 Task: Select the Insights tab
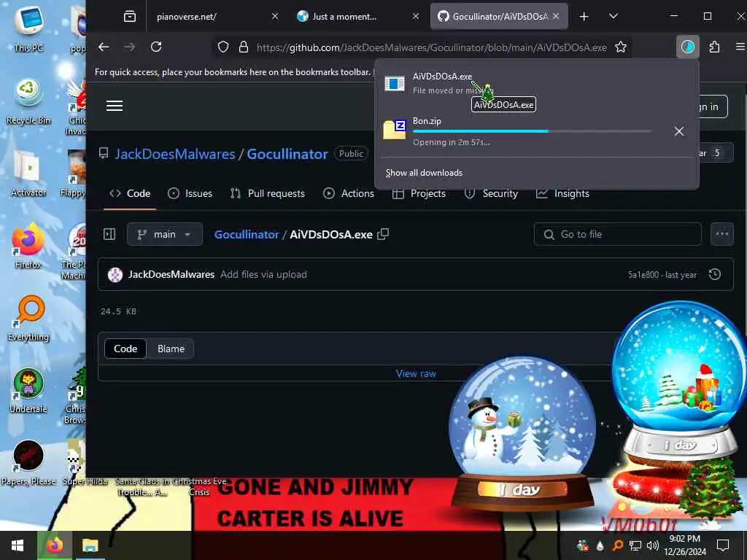click(x=562, y=193)
